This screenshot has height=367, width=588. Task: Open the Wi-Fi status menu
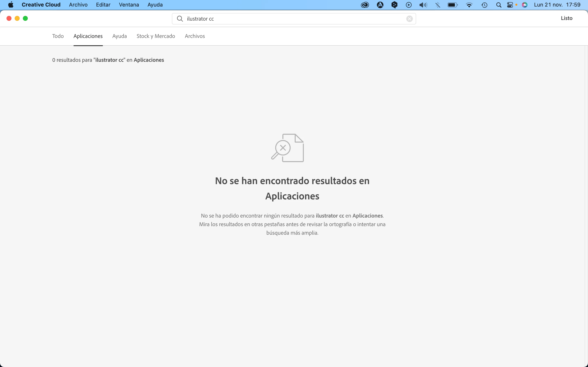click(x=469, y=5)
